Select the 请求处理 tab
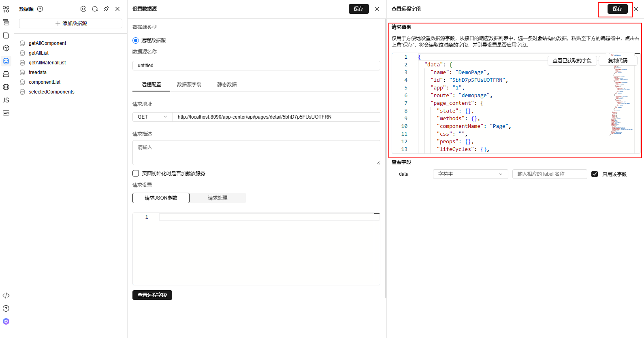 tap(218, 198)
